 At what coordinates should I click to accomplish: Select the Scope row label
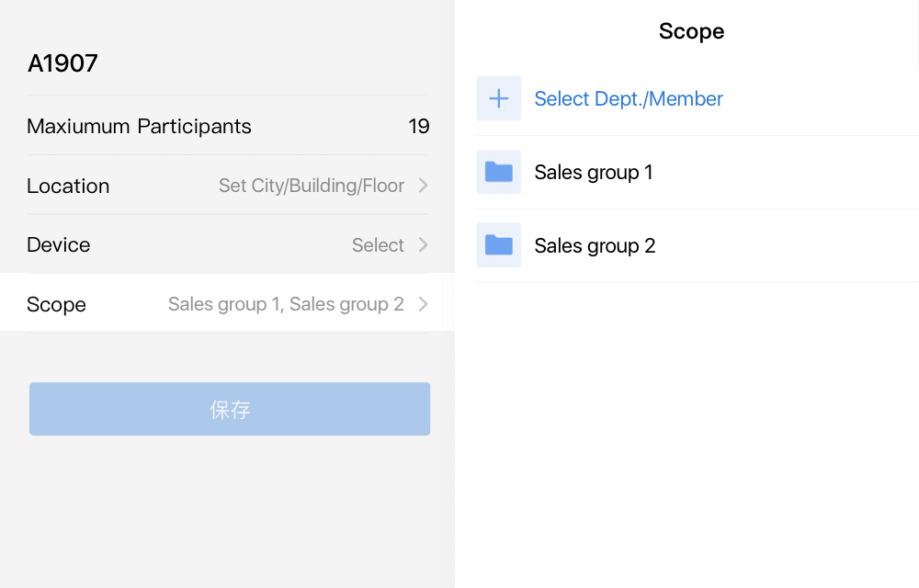(x=56, y=304)
